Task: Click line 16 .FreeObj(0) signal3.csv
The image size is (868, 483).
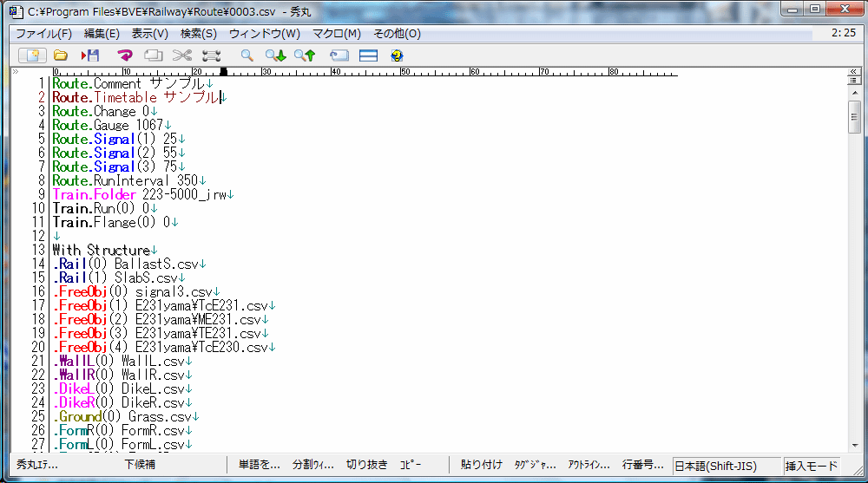Action: click(133, 291)
